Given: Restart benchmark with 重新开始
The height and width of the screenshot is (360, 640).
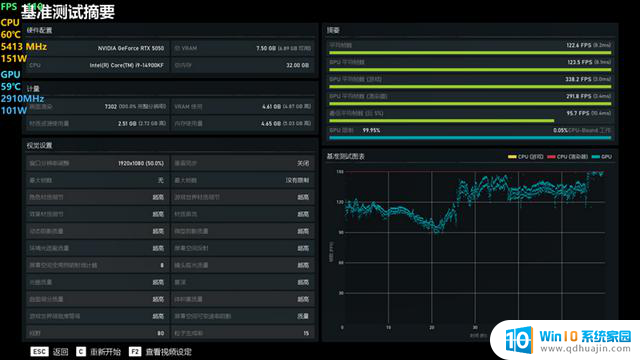Looking at the screenshot, I should click(x=105, y=352).
